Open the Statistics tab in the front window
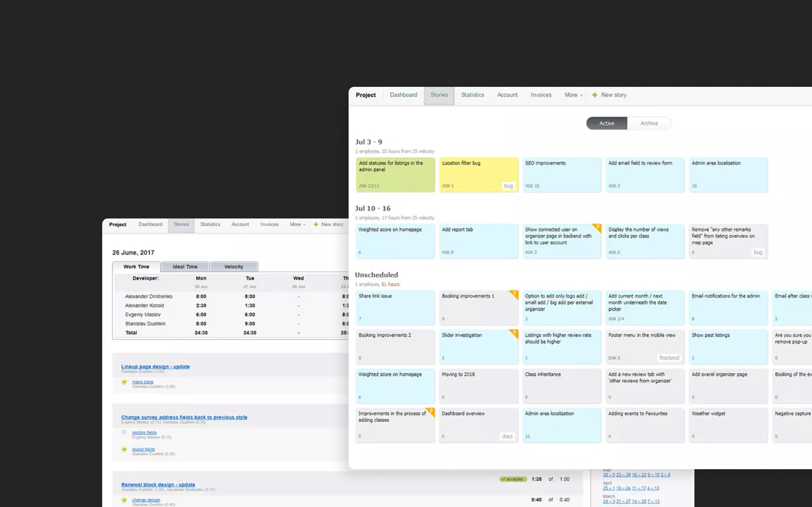Screen dimensions: 812x507 pyautogui.click(x=472, y=95)
